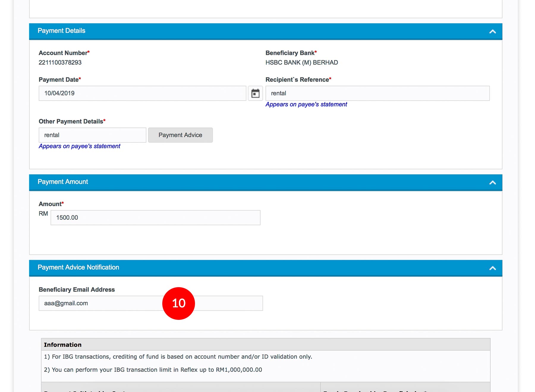
Task: Click the Payment Date input field
Action: [142, 93]
